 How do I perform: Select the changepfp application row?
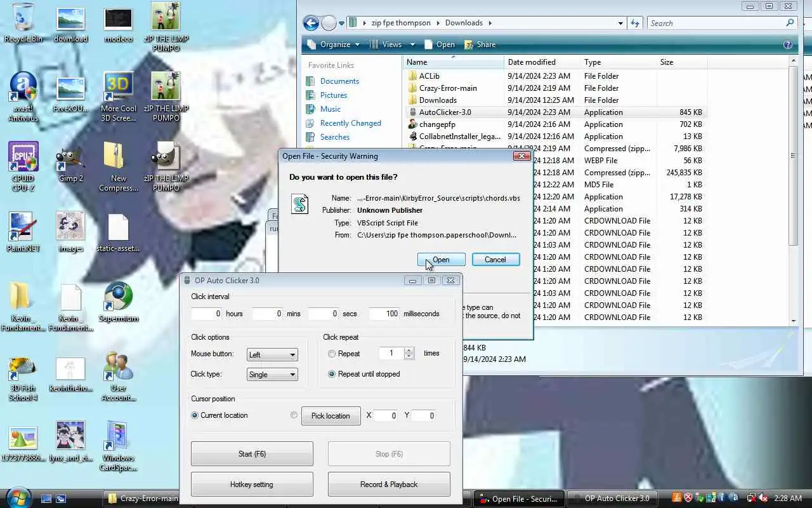pyautogui.click(x=555, y=124)
